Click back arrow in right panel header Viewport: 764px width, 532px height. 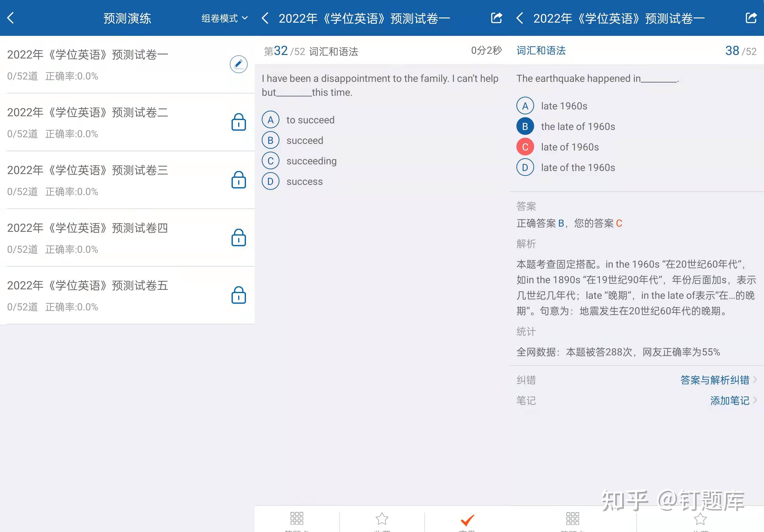(520, 18)
